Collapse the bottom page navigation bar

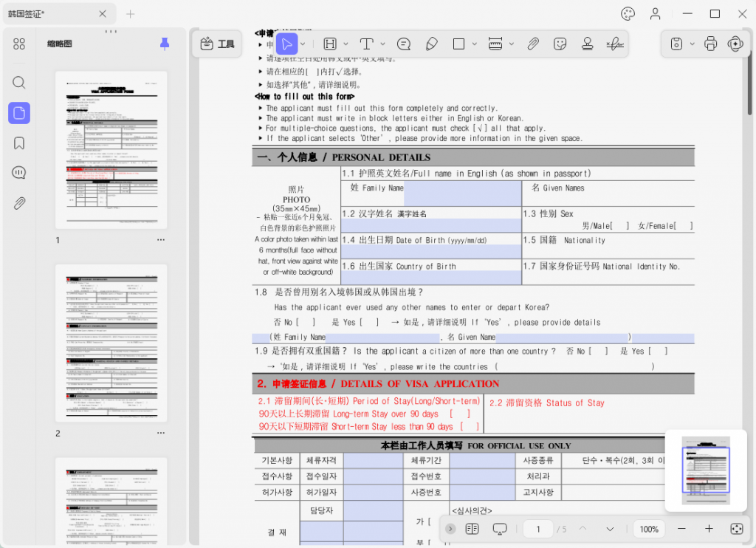coord(450,530)
